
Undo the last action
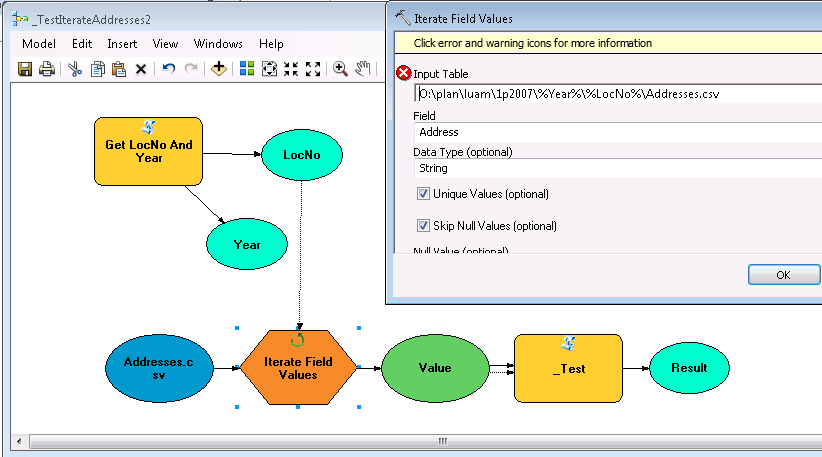pyautogui.click(x=168, y=69)
